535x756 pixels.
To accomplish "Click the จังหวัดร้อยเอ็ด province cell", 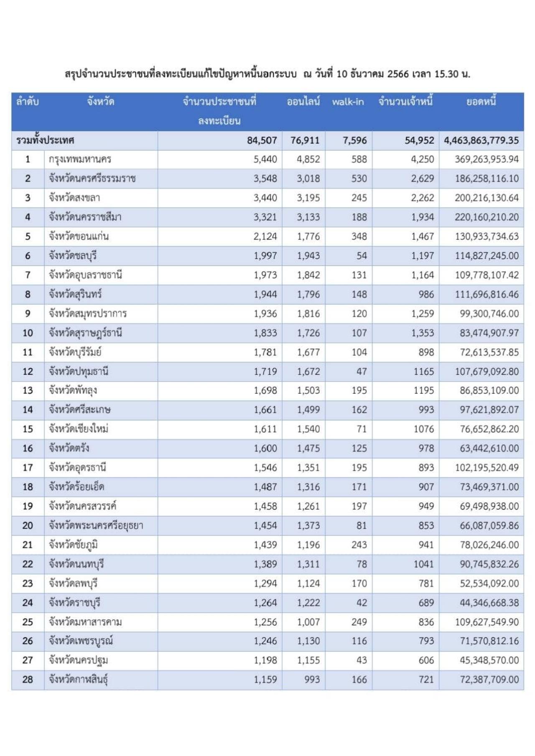I will 76,487.
